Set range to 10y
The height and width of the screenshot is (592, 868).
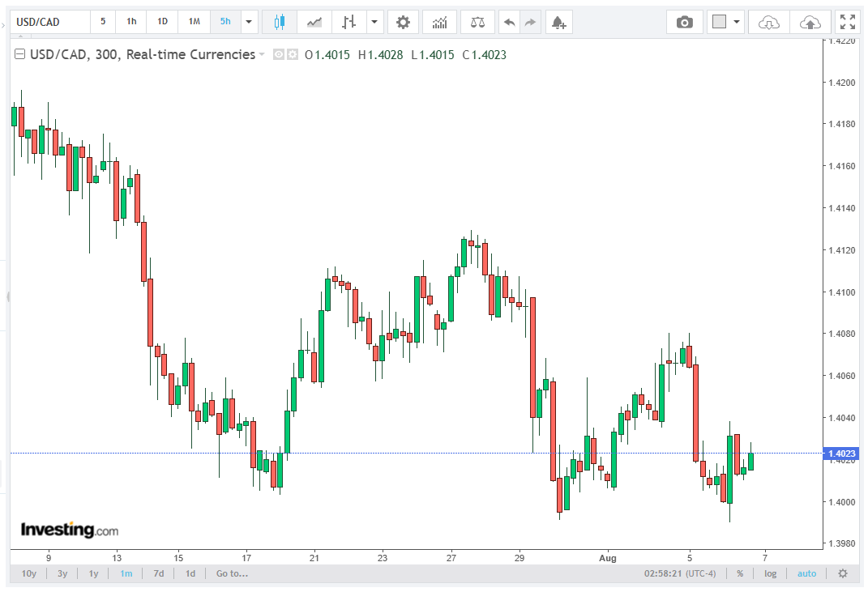point(29,573)
